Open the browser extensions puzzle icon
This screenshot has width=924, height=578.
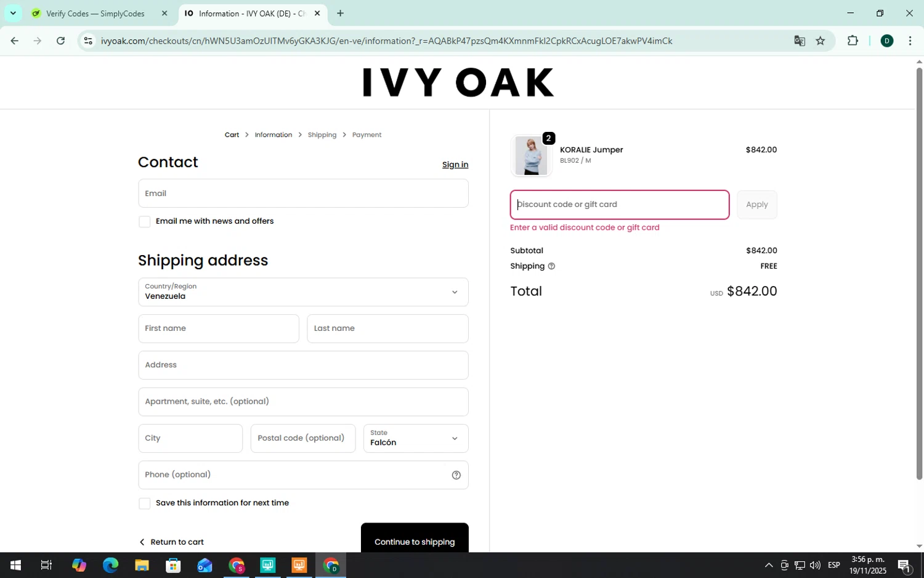point(853,41)
